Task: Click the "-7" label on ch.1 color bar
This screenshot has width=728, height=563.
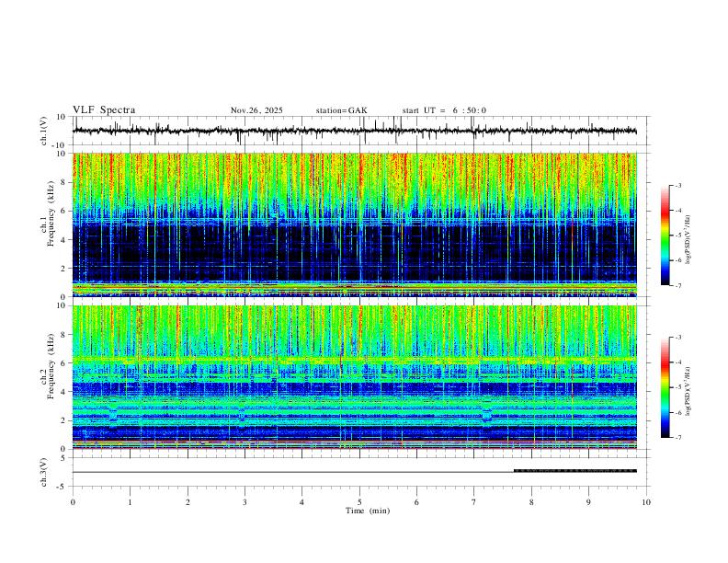Action: click(678, 286)
